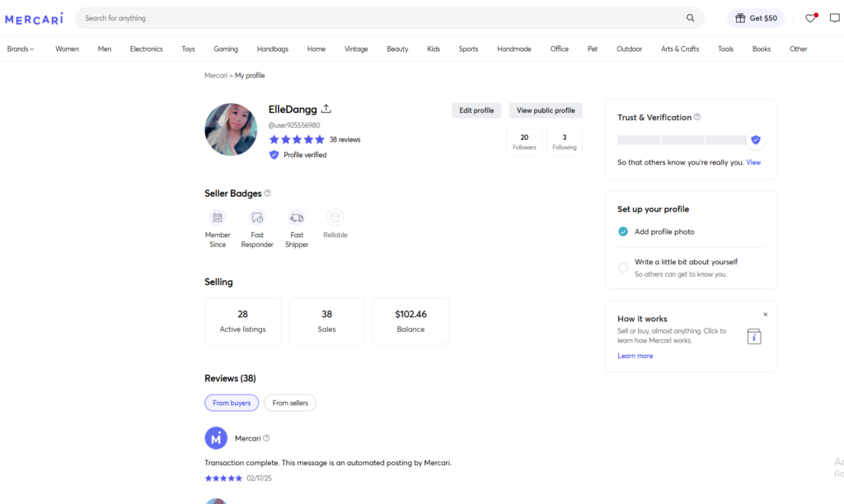Open the Handmade category
Screen dimensions: 844x504
click(514, 49)
